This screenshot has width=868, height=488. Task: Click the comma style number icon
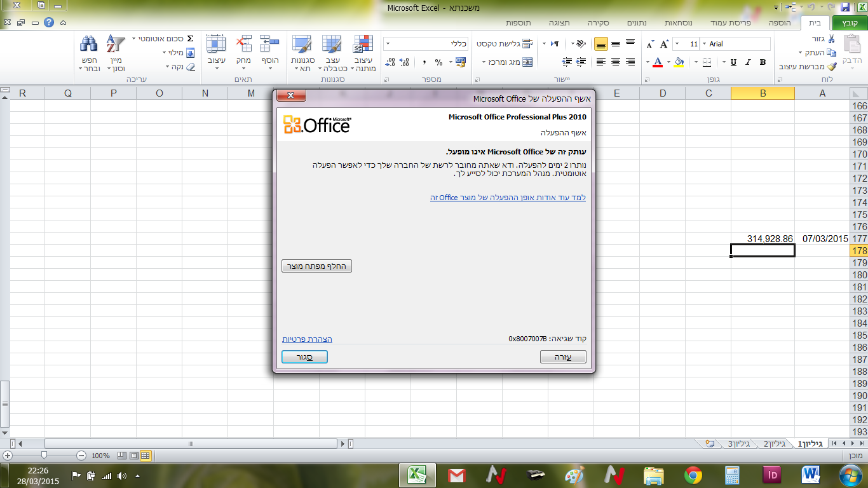[423, 62]
